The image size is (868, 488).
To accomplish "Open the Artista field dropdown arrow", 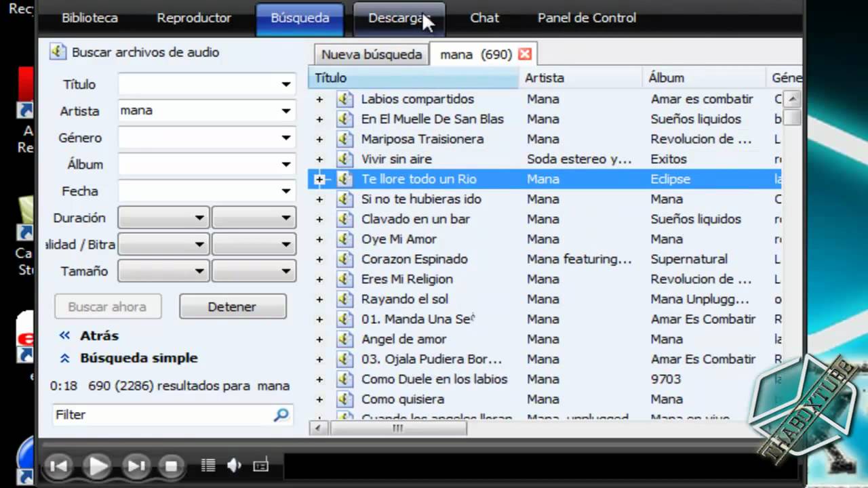I will 286,111.
